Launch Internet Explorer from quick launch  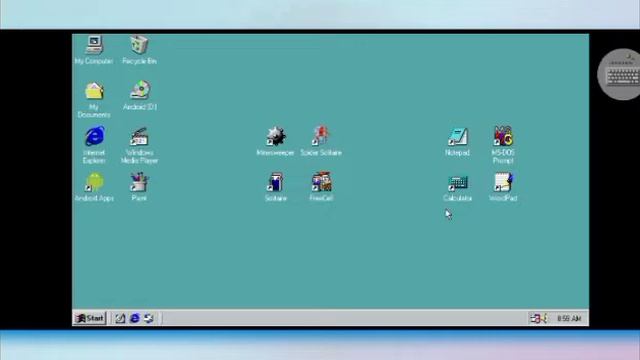[x=134, y=318]
